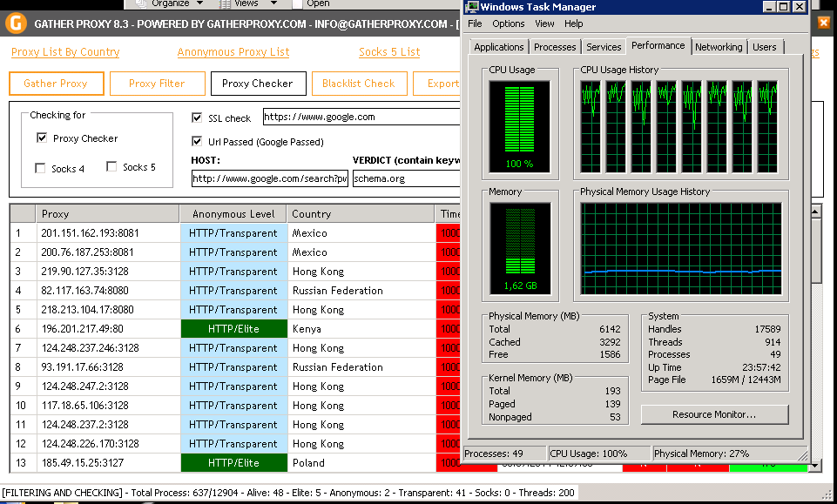Image resolution: width=837 pixels, height=504 pixels.
Task: Select proxy 218.213.104.17:8080
Action: [x=87, y=310]
